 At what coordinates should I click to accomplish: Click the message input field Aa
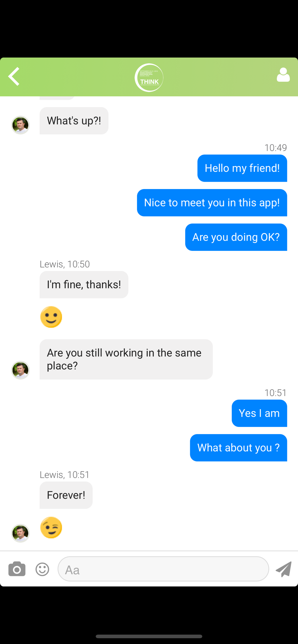(x=163, y=569)
